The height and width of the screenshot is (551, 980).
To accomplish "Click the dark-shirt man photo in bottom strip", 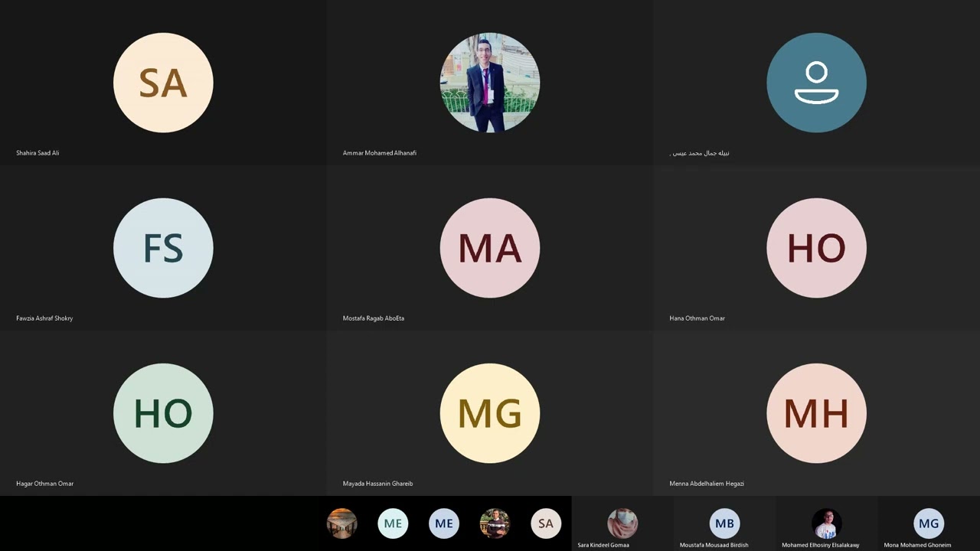I will (x=495, y=523).
